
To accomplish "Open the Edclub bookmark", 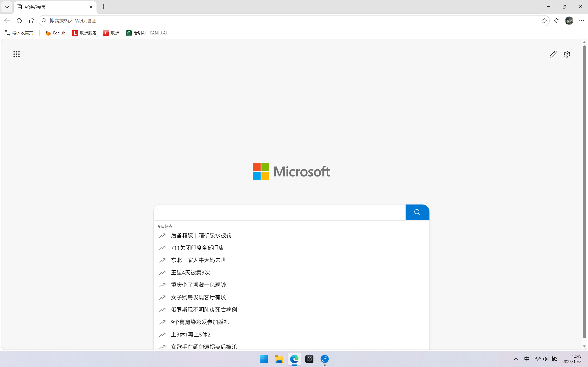I will point(55,33).
